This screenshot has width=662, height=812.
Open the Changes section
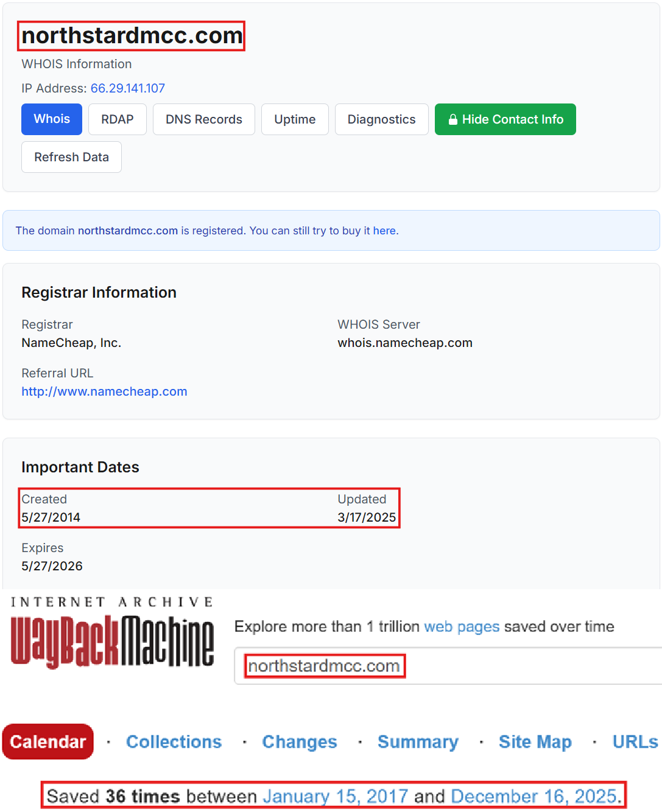tap(299, 741)
